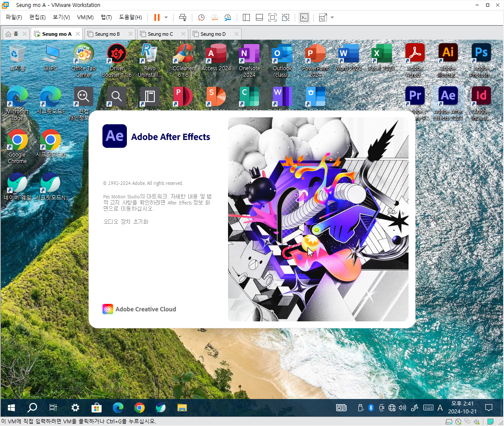Open the 파일(F) menu

(14, 17)
